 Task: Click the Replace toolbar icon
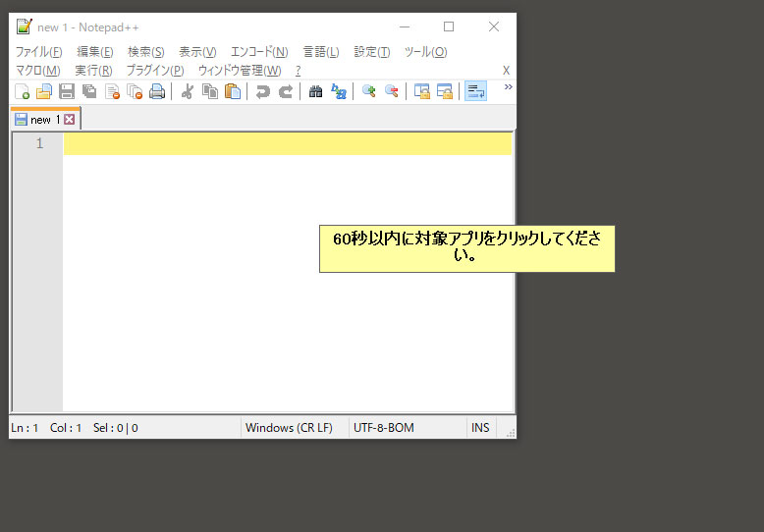pos(339,91)
